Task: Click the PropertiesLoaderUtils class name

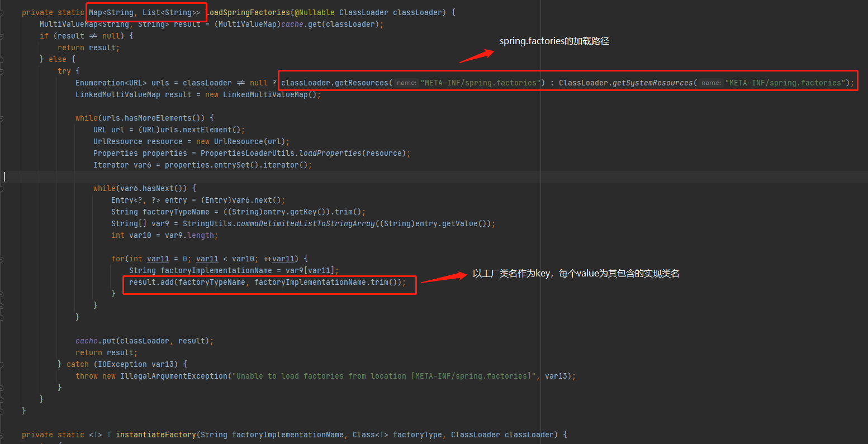Action: click(x=248, y=153)
